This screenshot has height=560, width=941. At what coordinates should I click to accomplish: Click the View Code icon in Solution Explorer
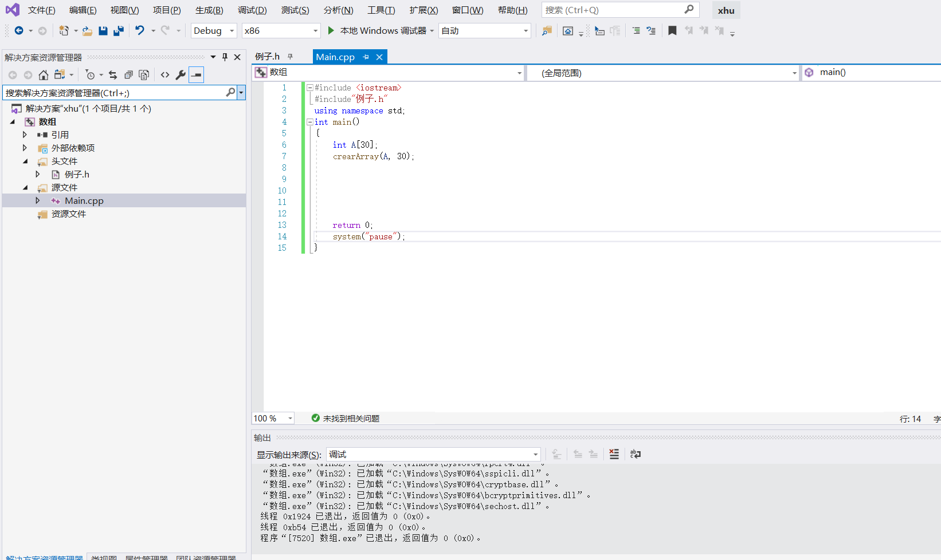pyautogui.click(x=165, y=75)
